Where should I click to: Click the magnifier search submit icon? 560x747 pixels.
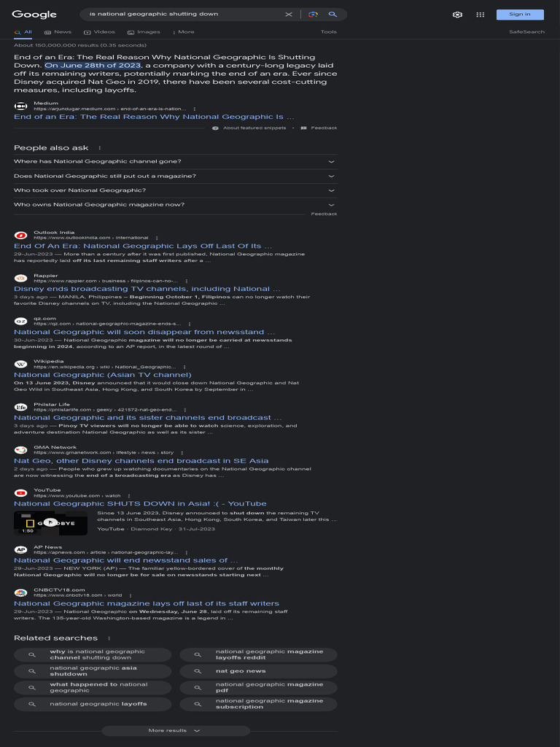332,15
